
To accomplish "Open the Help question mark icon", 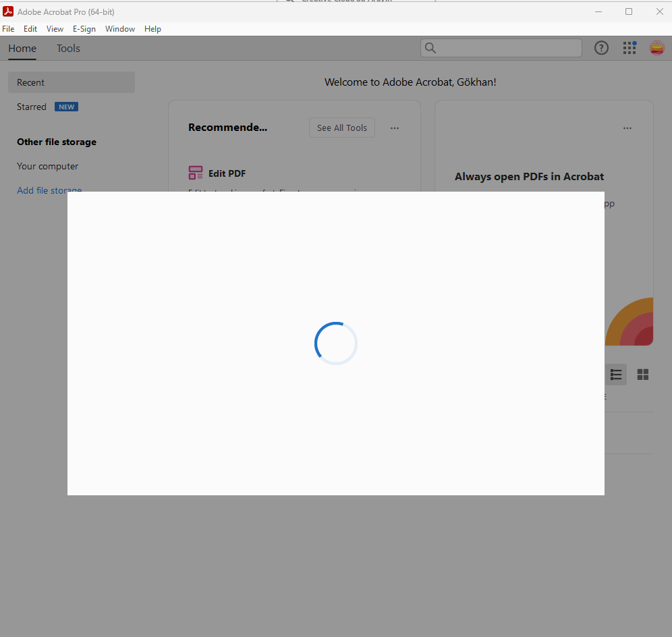I will point(601,48).
